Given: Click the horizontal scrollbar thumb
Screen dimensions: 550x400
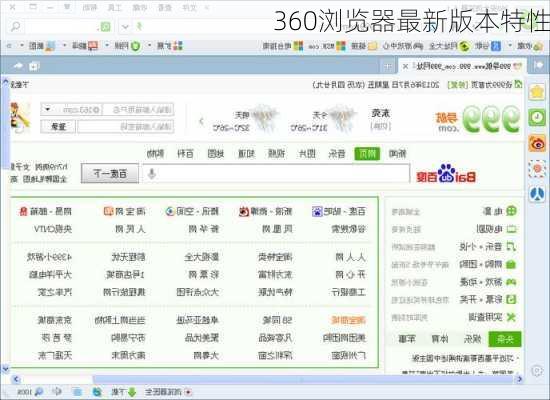Looking at the screenshot, I should coord(302,379).
